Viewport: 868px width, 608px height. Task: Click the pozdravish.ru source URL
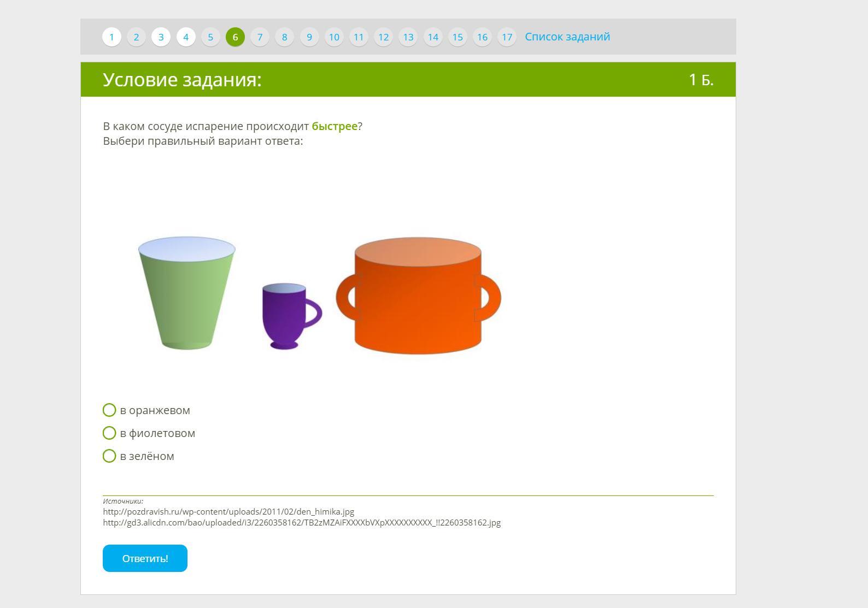tap(228, 512)
